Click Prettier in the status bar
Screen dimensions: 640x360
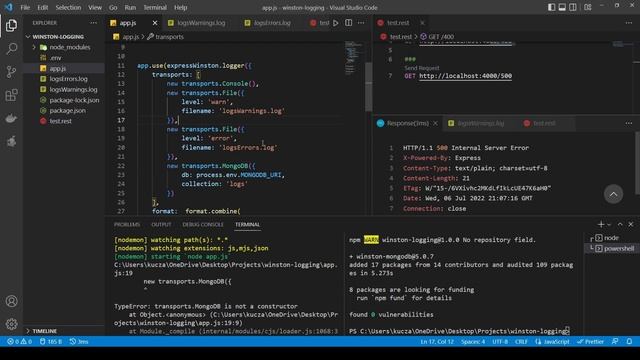coord(591,342)
